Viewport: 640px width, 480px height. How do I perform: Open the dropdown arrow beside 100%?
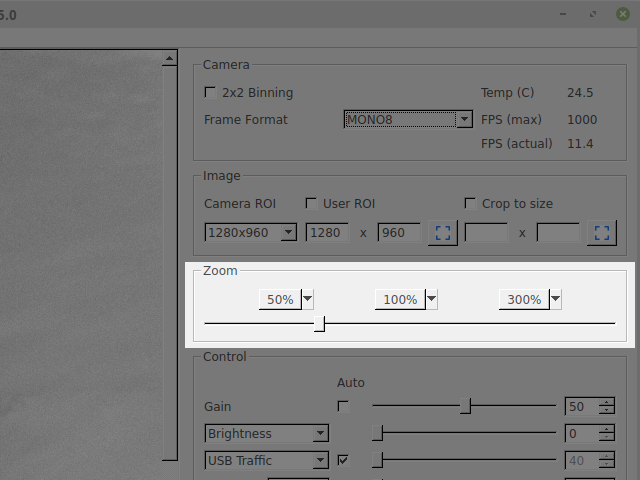click(431, 300)
